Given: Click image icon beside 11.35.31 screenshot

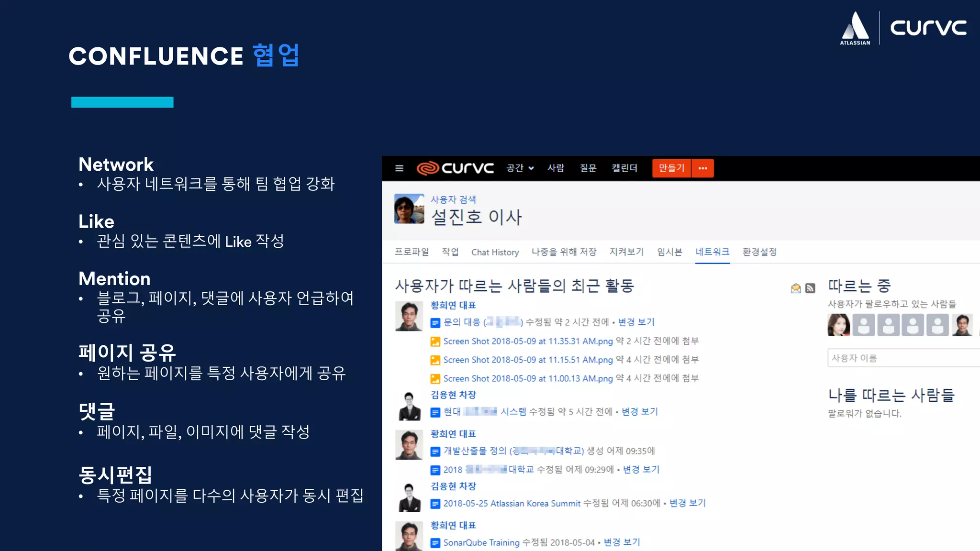Looking at the screenshot, I should (435, 342).
